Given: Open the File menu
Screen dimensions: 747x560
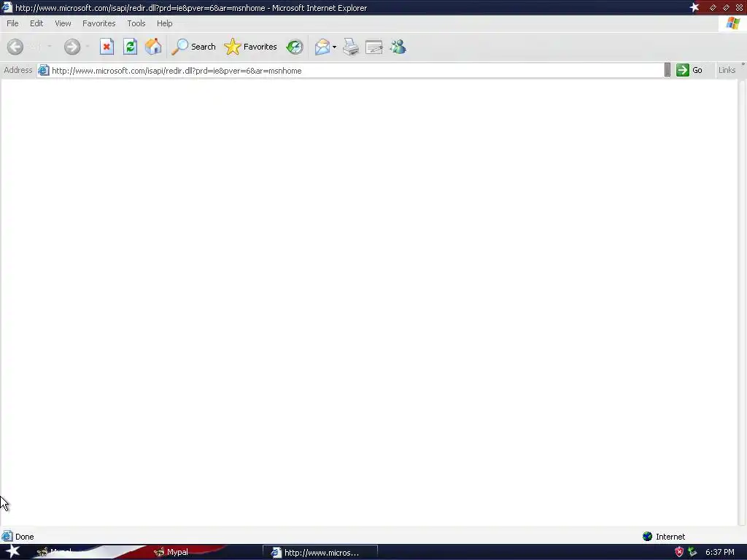Looking at the screenshot, I should [x=12, y=23].
